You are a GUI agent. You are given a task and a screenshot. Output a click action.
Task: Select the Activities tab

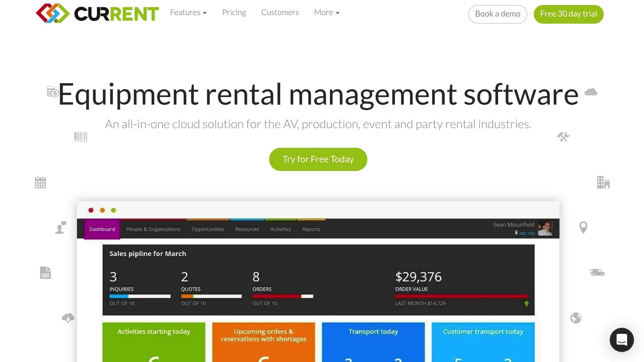[x=280, y=229]
